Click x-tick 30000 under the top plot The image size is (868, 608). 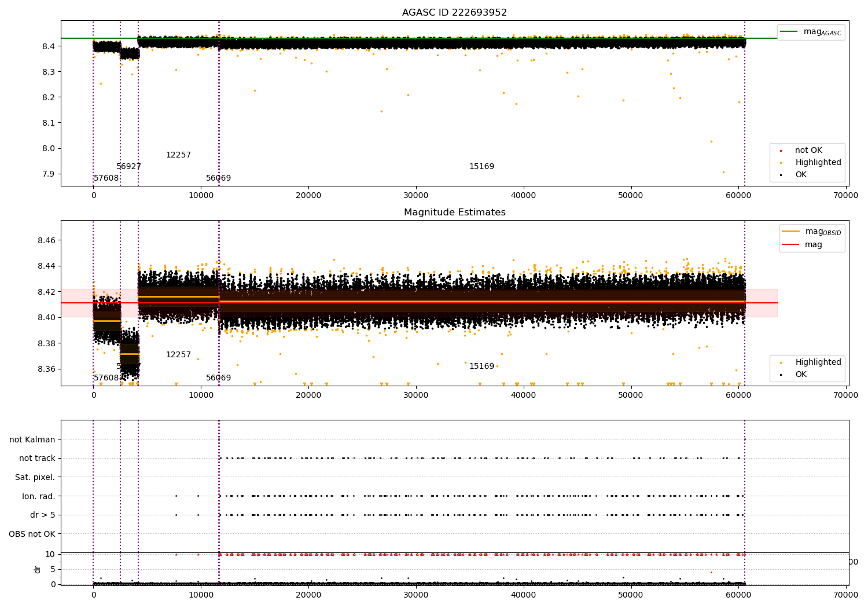pyautogui.click(x=416, y=196)
